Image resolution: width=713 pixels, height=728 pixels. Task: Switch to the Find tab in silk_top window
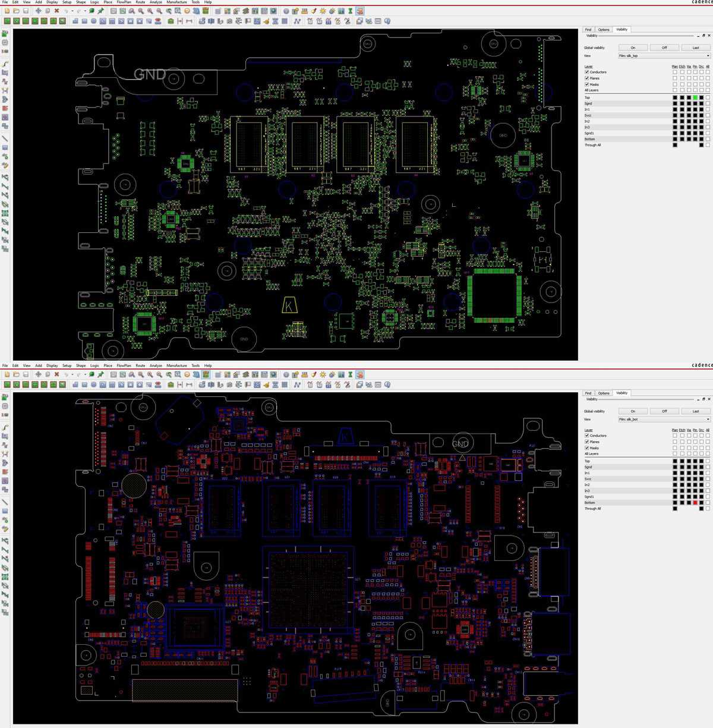pos(588,29)
